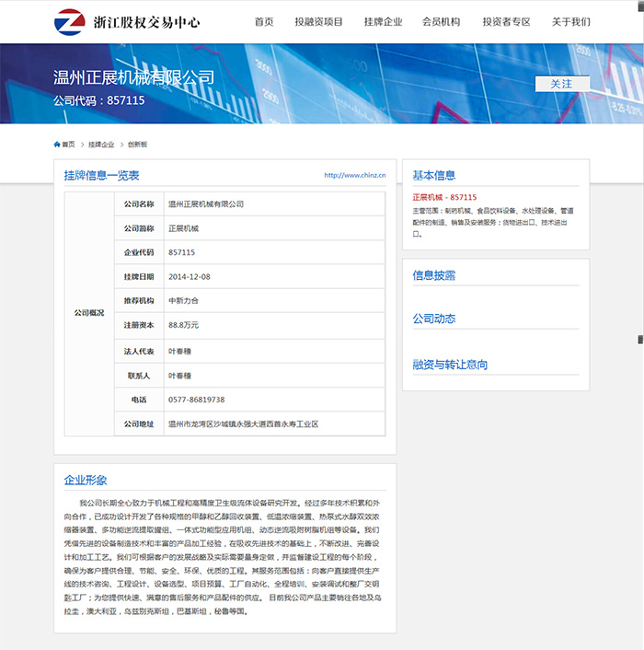The image size is (644, 650).
Task: Click the 挂牌企业 breadcrumb link
Action: click(101, 145)
